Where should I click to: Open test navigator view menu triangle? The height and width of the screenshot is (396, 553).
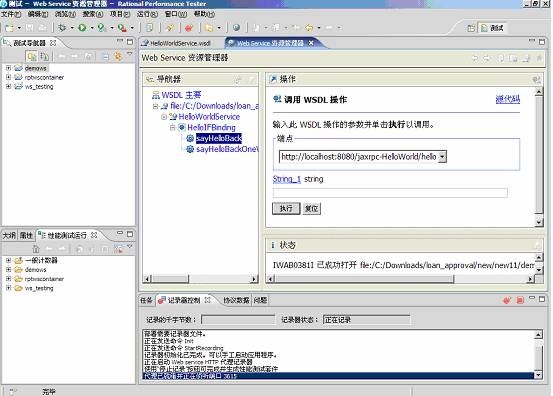click(x=130, y=54)
